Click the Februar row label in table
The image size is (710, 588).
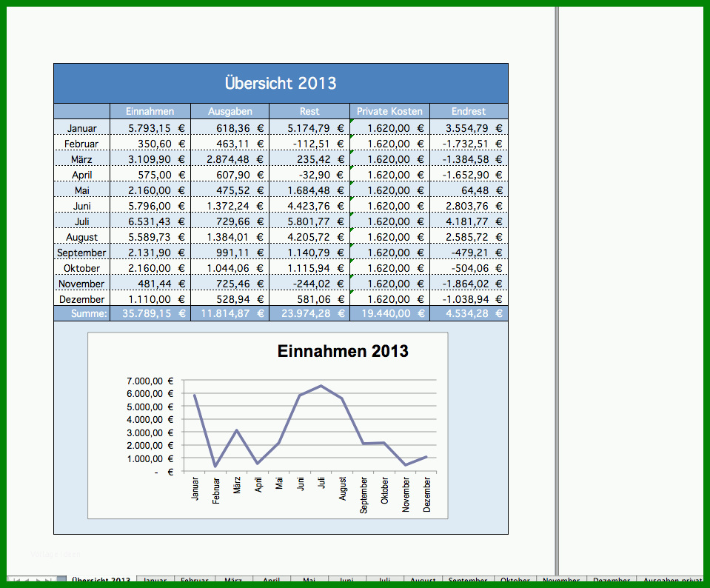82,144
